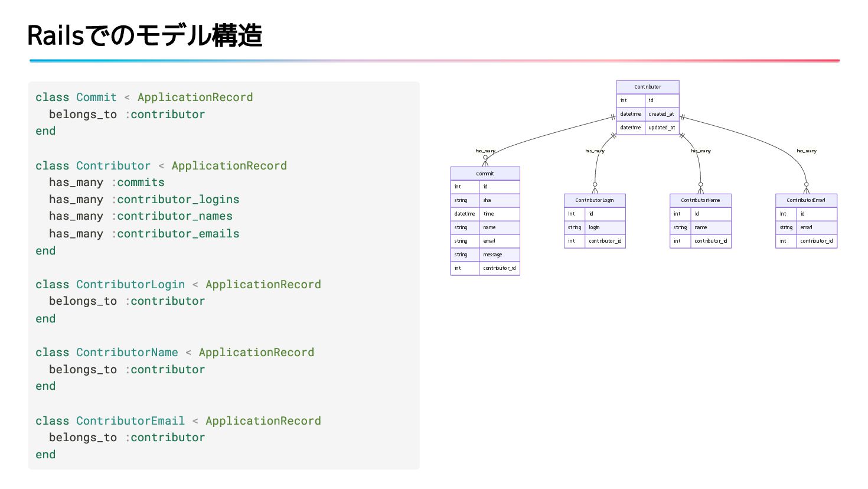Click the "end" closing class Contributor
Image resolution: width=868 pixels, height=489 pixels.
[x=45, y=251]
